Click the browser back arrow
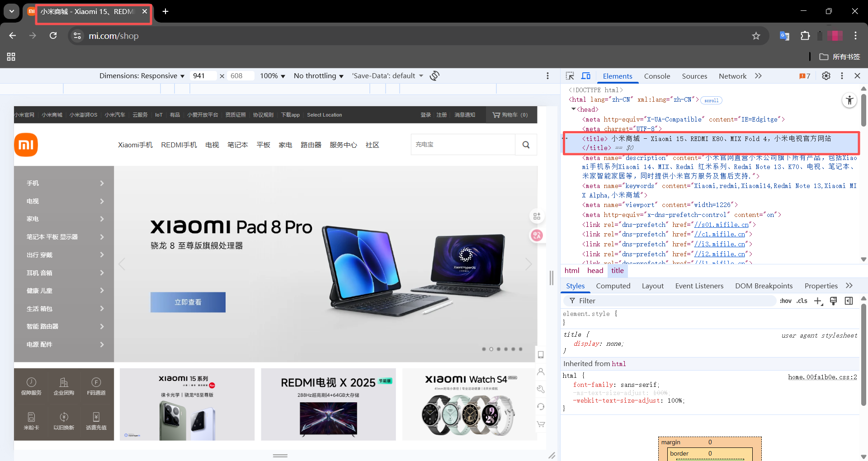868x461 pixels. [x=13, y=36]
